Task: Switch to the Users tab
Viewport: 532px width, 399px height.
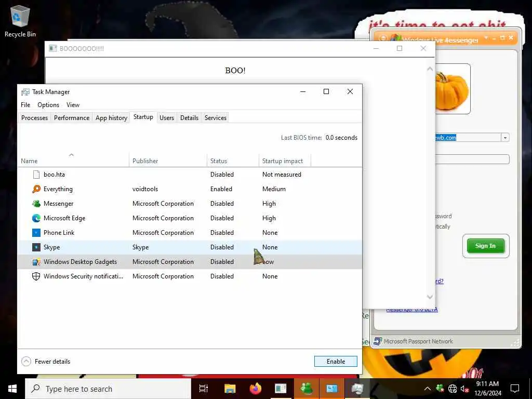Action: (167, 118)
